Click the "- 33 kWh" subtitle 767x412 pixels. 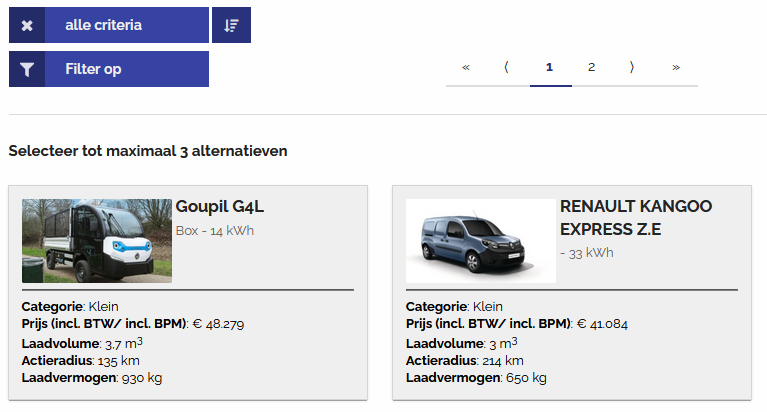(x=587, y=253)
